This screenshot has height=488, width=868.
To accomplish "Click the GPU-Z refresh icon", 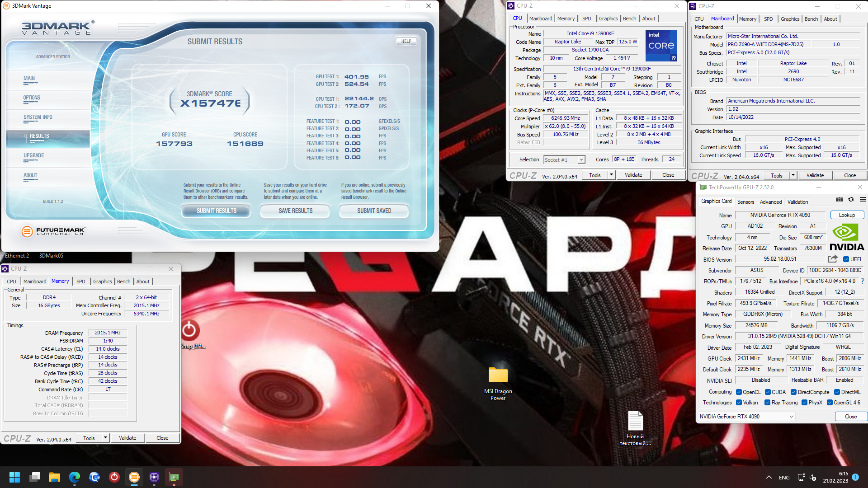I will tap(851, 200).
